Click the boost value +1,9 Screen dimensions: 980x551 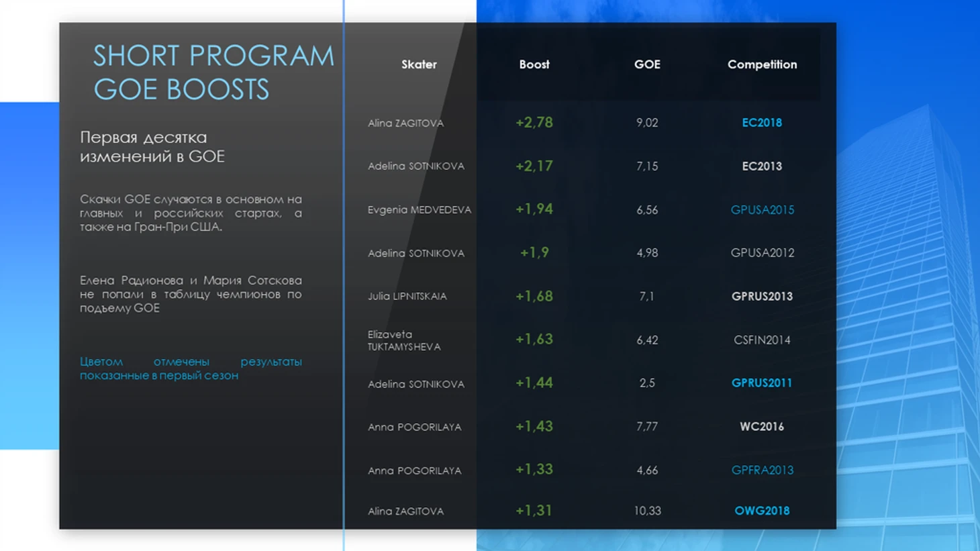click(534, 253)
